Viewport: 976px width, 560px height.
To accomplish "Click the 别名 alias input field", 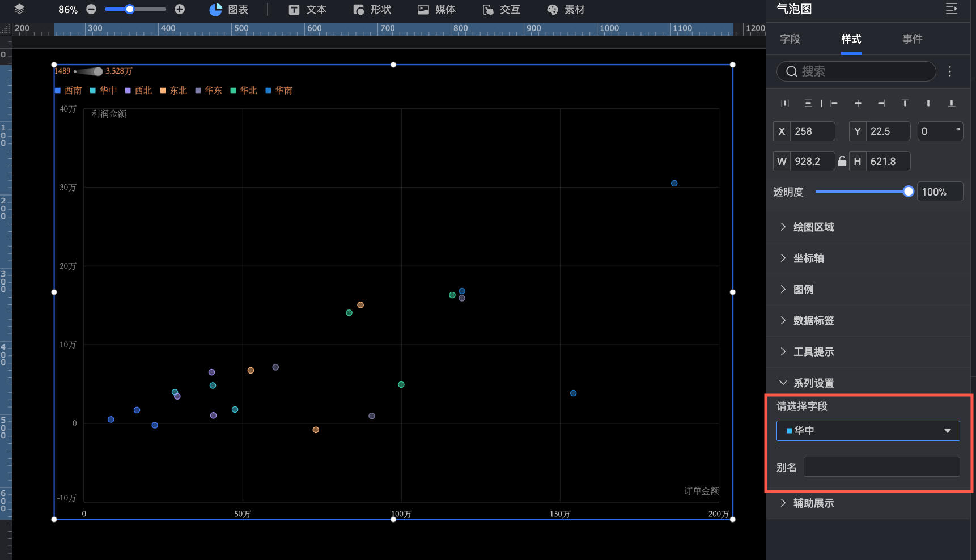I will coord(881,467).
